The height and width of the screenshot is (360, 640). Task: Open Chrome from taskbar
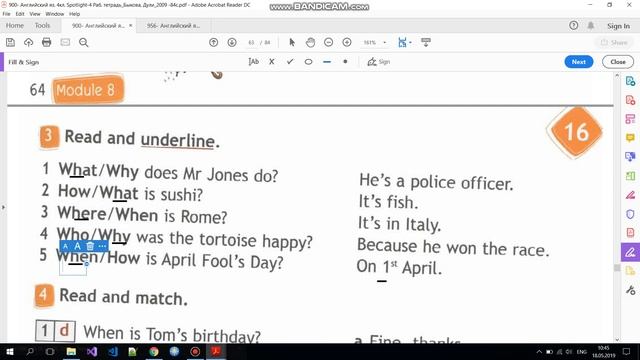tap(154, 352)
